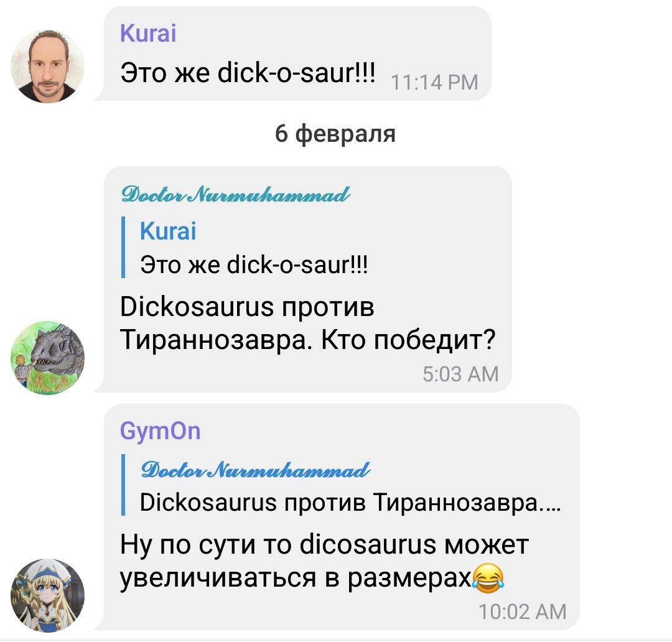Tap the 6 февраля date separator
672x642 pixels.
(335, 133)
